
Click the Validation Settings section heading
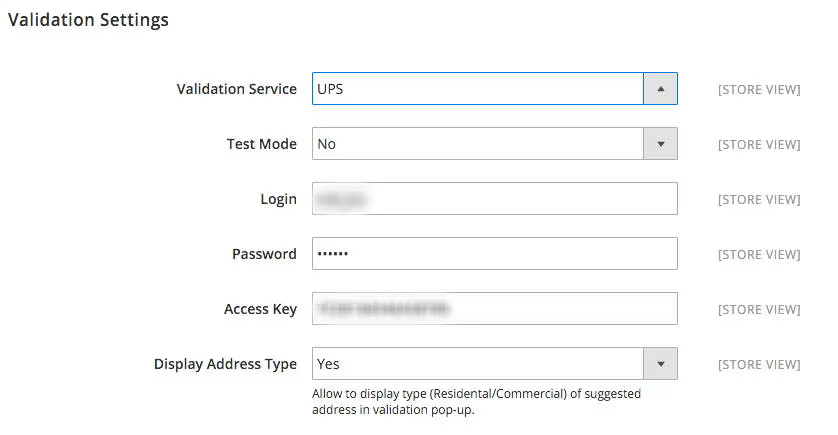coord(88,20)
